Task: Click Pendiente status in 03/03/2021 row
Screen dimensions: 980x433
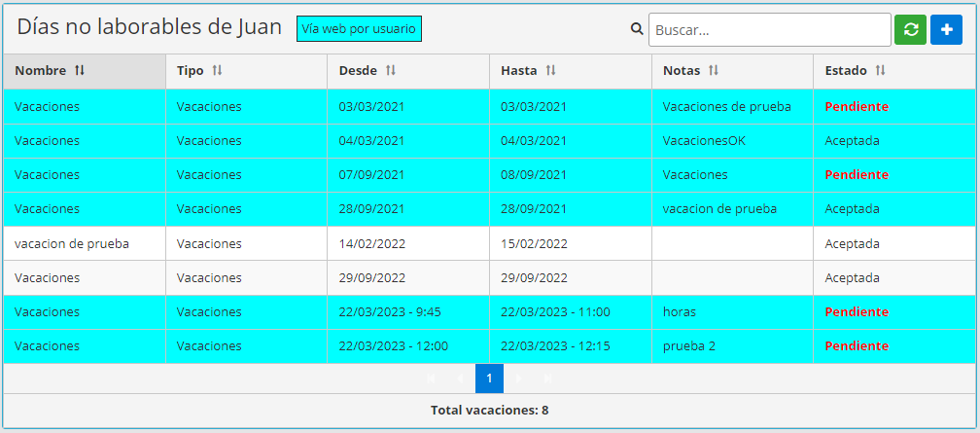Action: [x=856, y=106]
